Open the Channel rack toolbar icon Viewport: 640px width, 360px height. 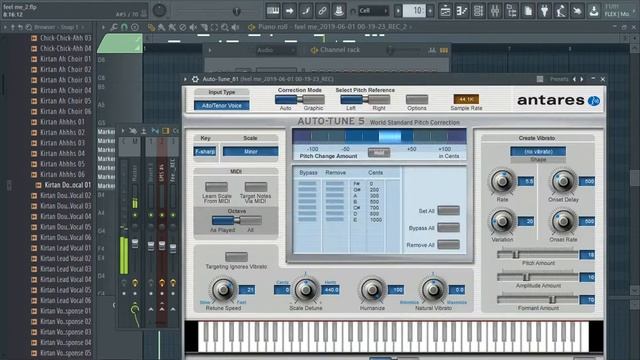478,11
